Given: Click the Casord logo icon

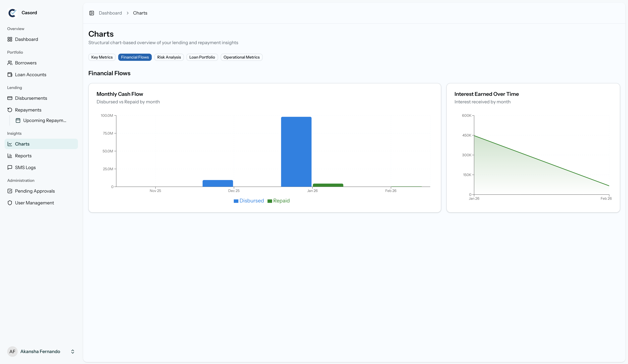Looking at the screenshot, I should coord(12,13).
